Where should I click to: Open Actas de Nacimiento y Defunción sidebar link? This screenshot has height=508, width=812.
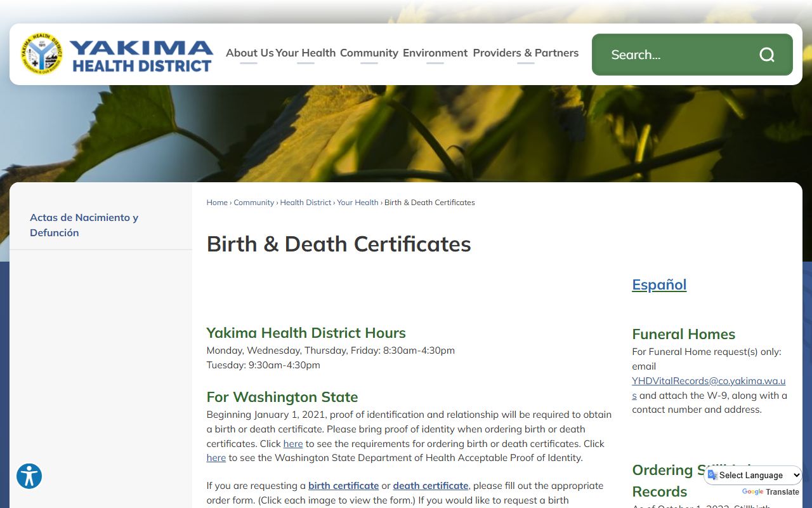(x=84, y=225)
